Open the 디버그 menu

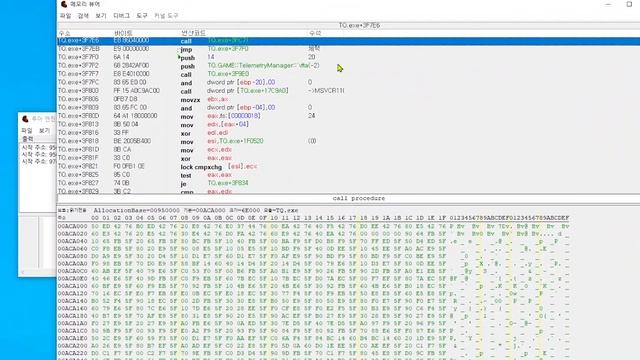(x=121, y=16)
